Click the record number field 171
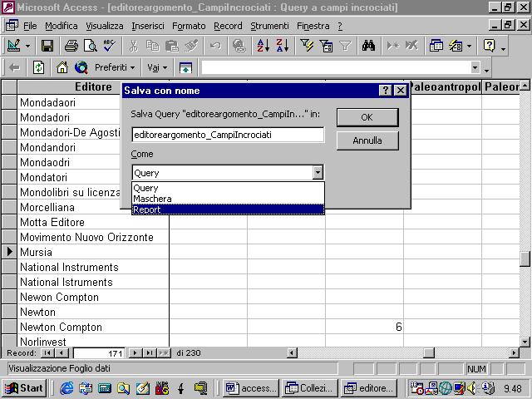 pos(99,353)
